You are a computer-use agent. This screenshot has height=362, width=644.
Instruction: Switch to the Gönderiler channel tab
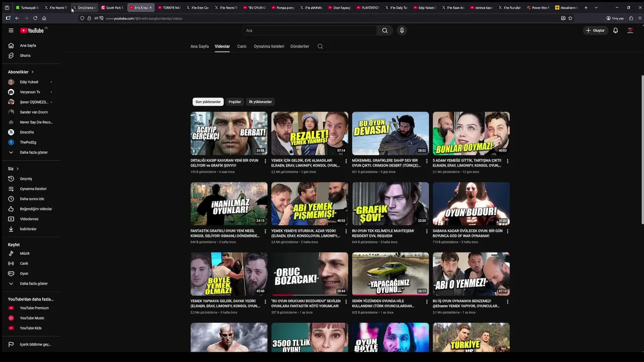click(x=300, y=46)
